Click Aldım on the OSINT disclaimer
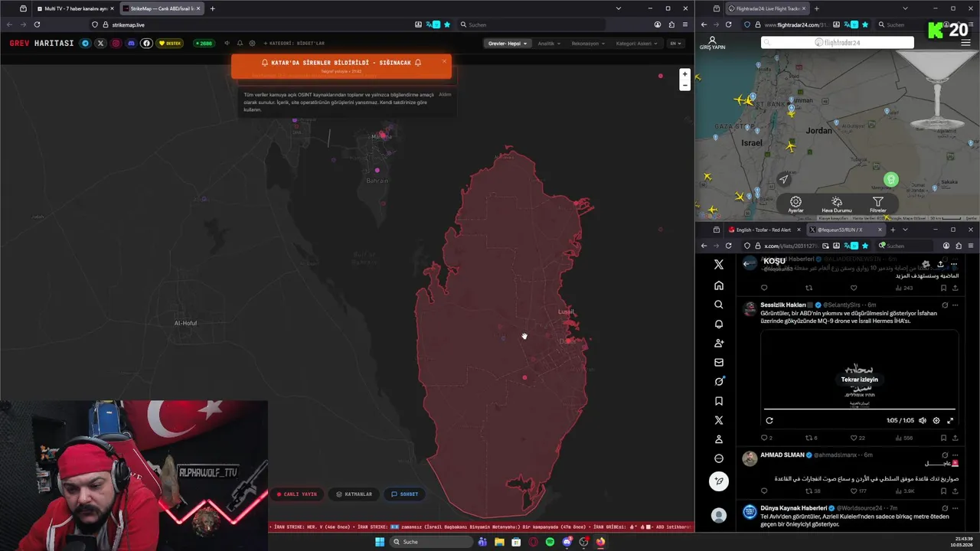The height and width of the screenshot is (551, 980). click(445, 94)
